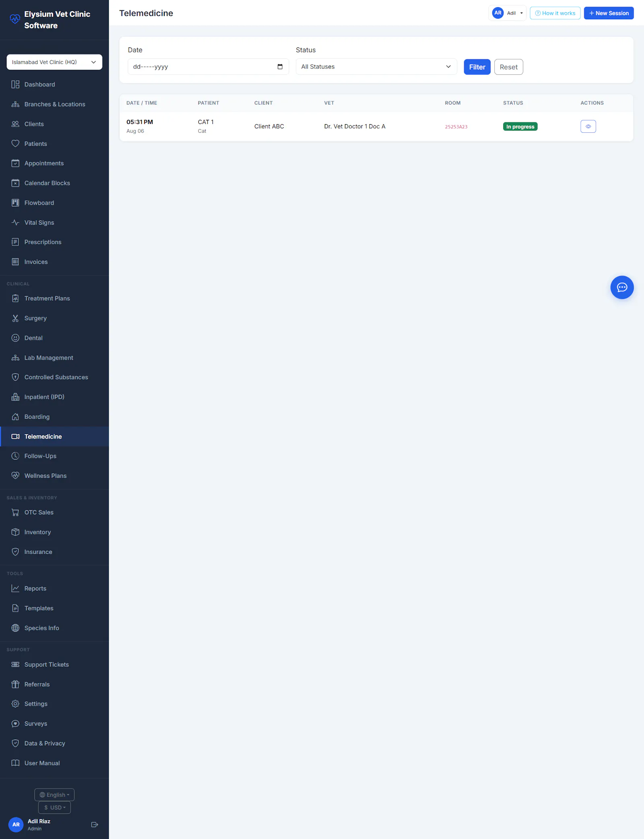This screenshot has height=839, width=644.
Task: Click the Dental smiley icon
Action: (x=15, y=338)
